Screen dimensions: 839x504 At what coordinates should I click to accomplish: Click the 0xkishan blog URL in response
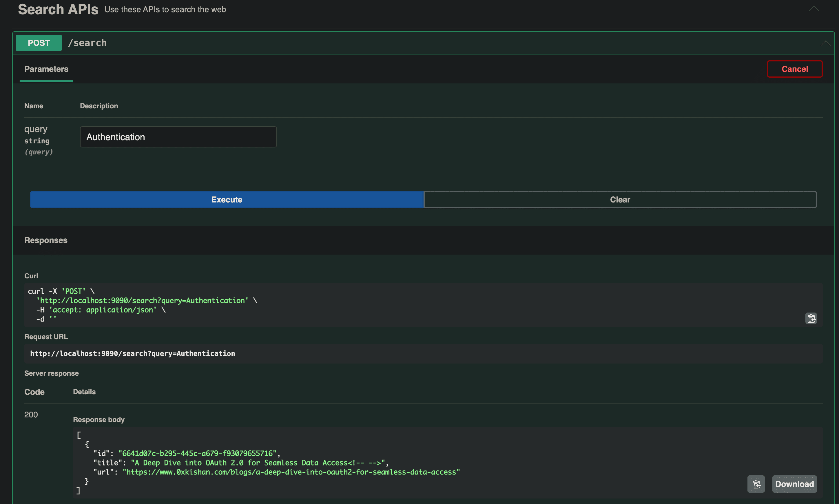tap(291, 472)
